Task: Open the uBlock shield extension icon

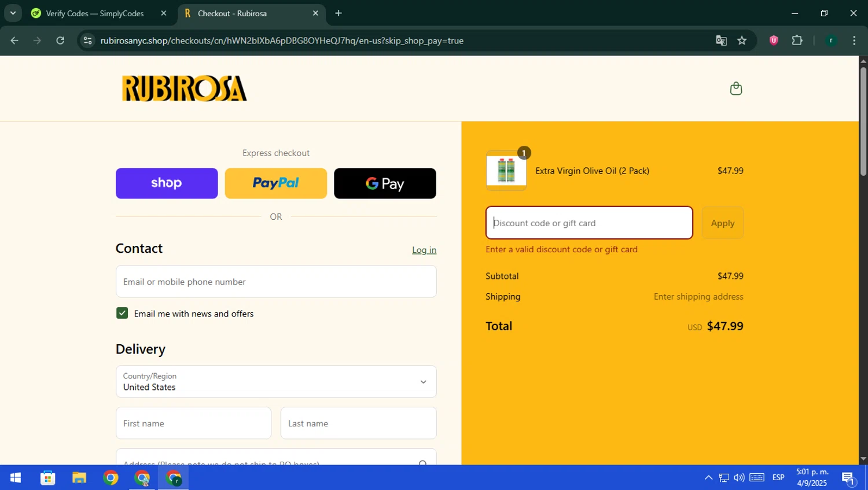Action: click(x=774, y=40)
